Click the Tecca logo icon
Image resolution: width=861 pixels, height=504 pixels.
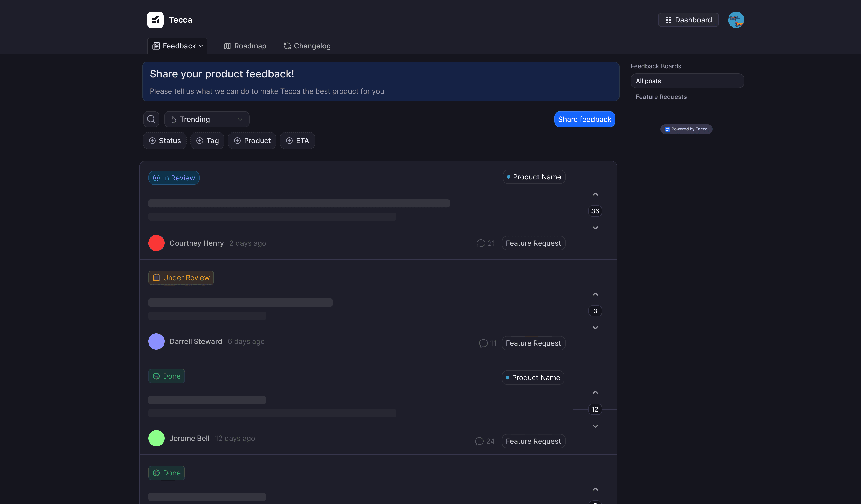pyautogui.click(x=155, y=20)
